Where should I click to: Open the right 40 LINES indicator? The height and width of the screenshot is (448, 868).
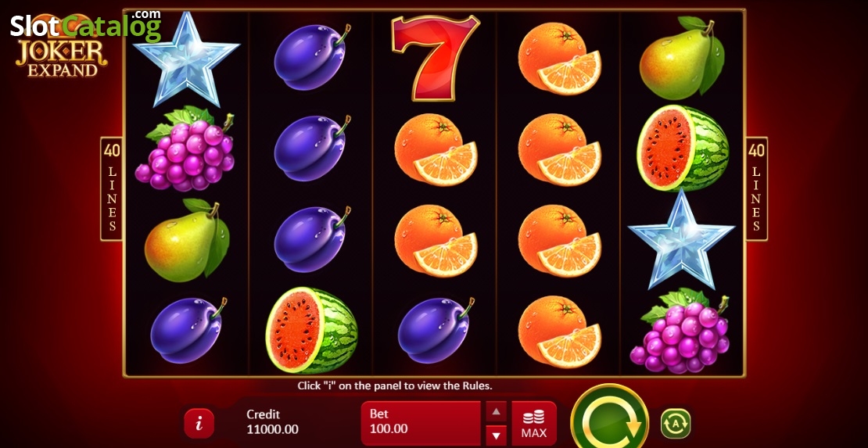tap(756, 189)
